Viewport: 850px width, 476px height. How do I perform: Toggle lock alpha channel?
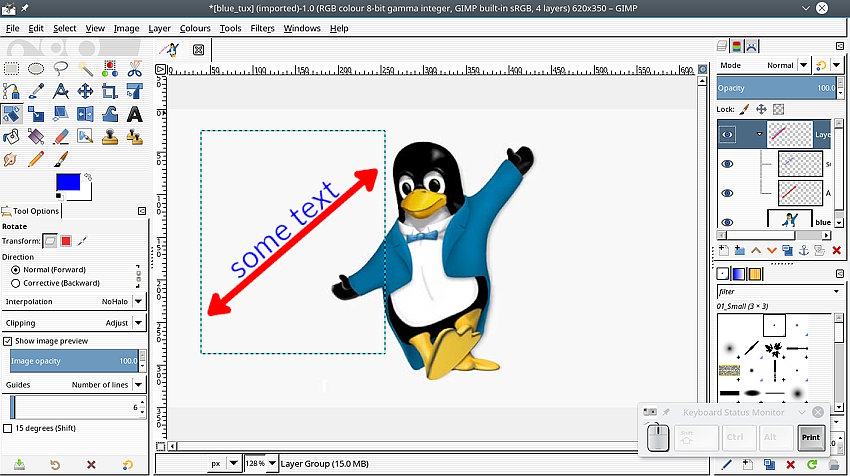point(778,110)
